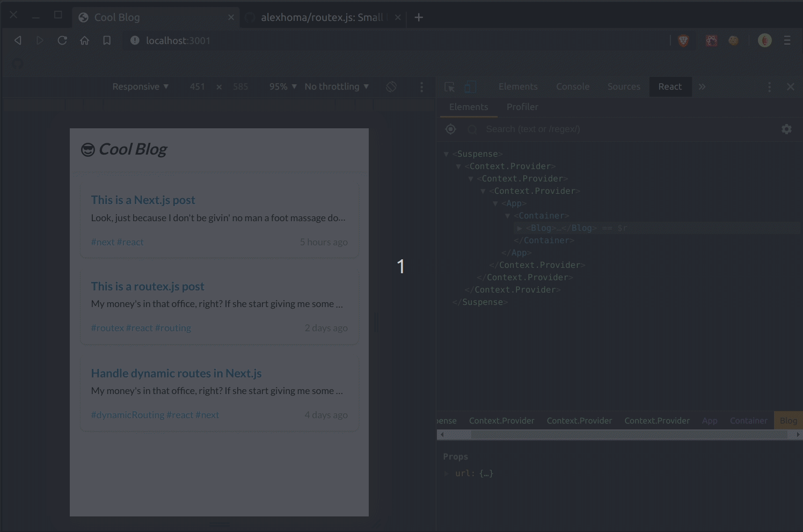Open the 95% zoom dropdown
The image size is (803, 532).
point(283,86)
